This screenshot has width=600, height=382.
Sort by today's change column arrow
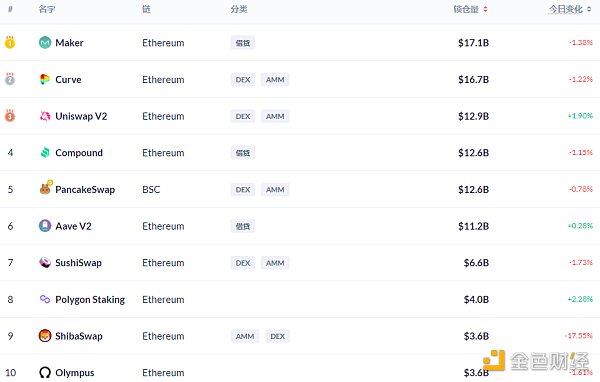click(x=589, y=9)
